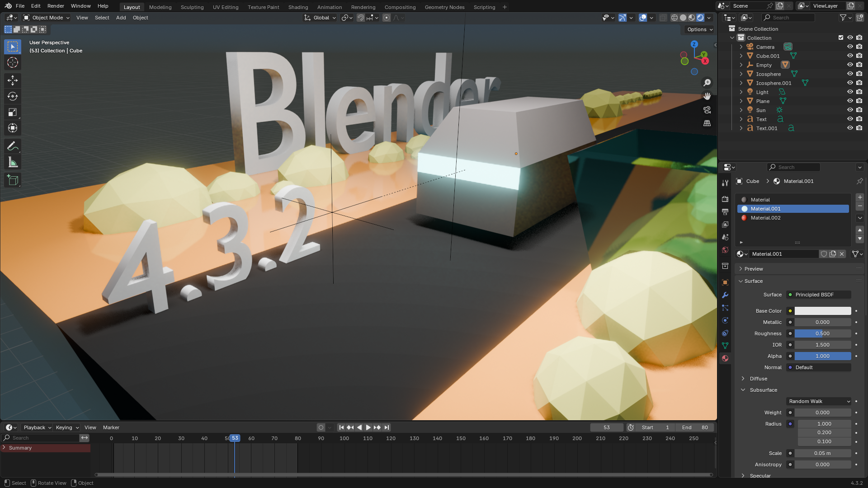
Task: Open the Object Mode dropdown
Action: 47,18
